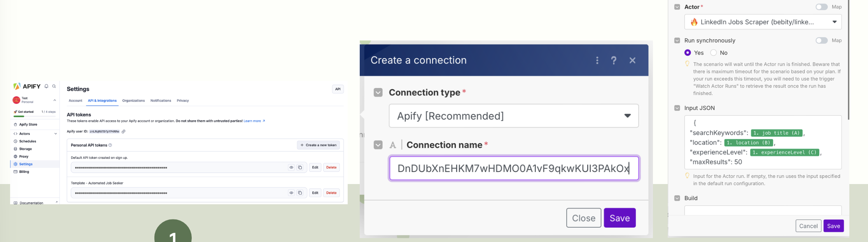Reveal the default API token with eye icon
This screenshot has width=868, height=242.
tap(291, 167)
